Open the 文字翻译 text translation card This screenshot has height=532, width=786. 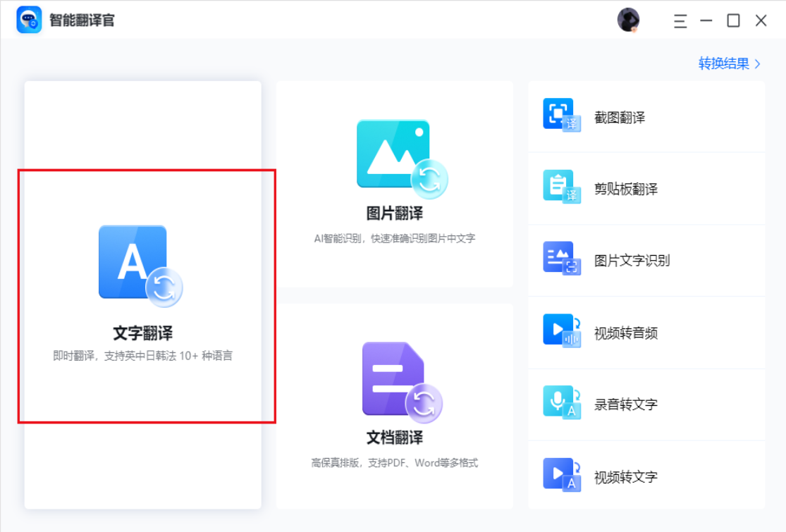142,296
